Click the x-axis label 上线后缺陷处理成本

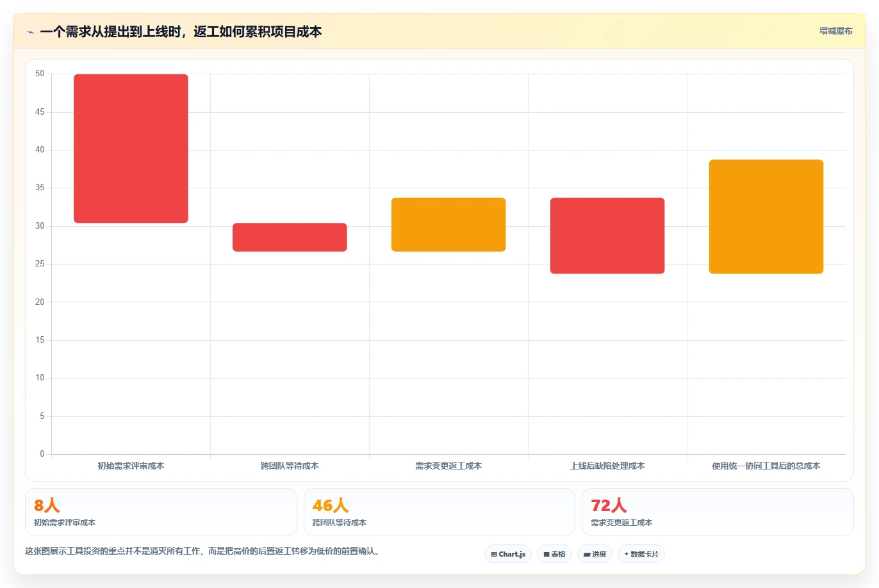[x=607, y=466]
